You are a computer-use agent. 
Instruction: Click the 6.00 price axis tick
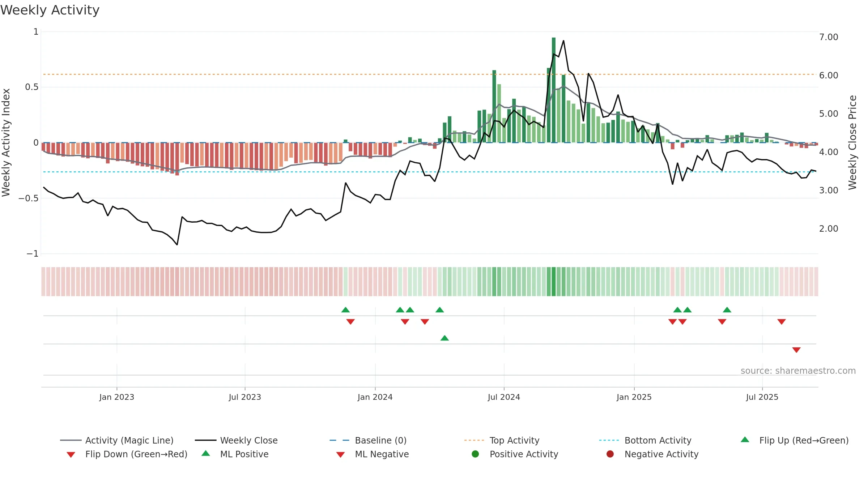(x=829, y=75)
